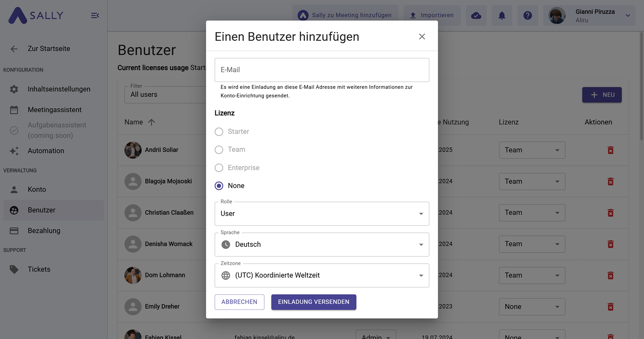Click the cloud sync icon in the header
Viewport: 644px width, 339px height.
pos(476,15)
